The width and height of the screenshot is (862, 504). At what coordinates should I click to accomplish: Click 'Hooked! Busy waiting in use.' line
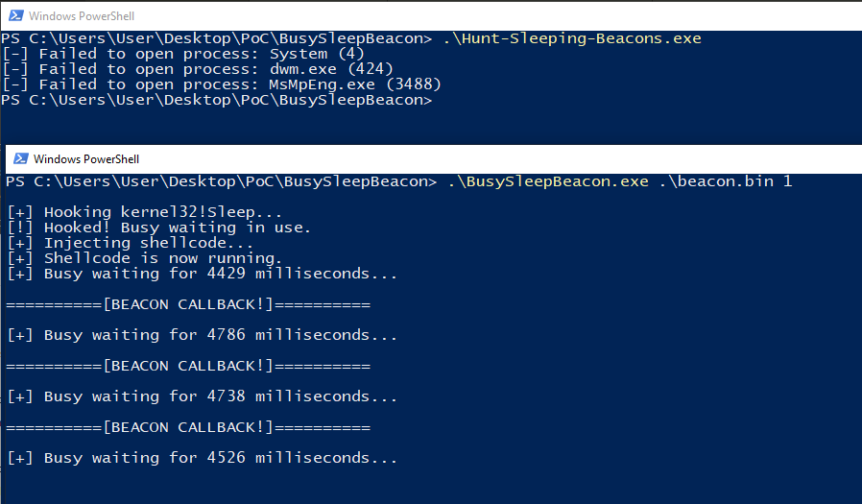coord(159,228)
